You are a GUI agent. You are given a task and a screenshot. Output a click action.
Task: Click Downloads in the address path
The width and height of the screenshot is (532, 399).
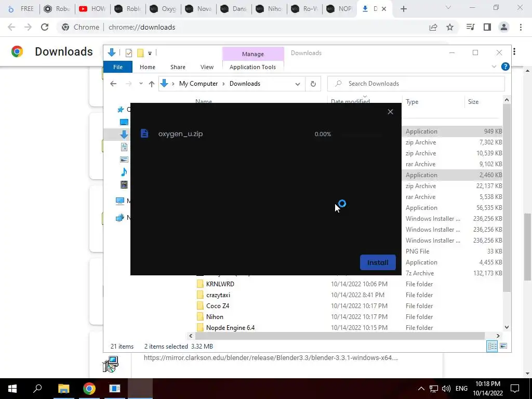245,84
